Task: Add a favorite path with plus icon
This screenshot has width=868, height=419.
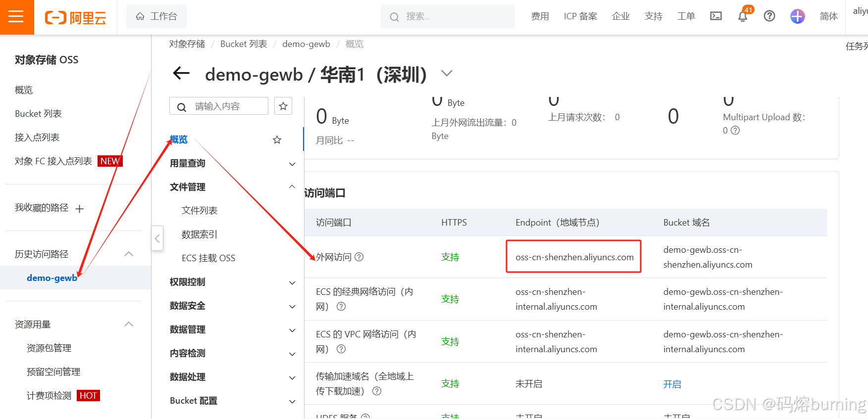Action: point(79,209)
